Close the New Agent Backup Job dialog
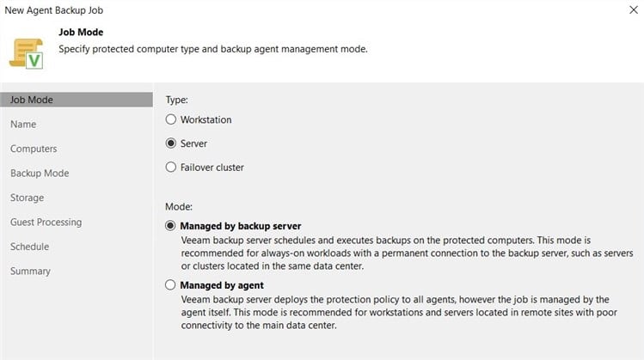This screenshot has height=360, width=644. [x=634, y=9]
